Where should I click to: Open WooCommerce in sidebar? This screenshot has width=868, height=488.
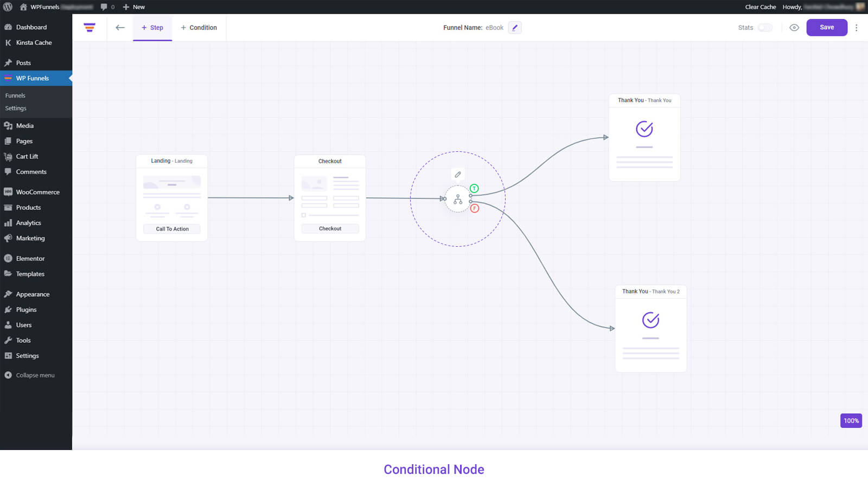pyautogui.click(x=36, y=192)
